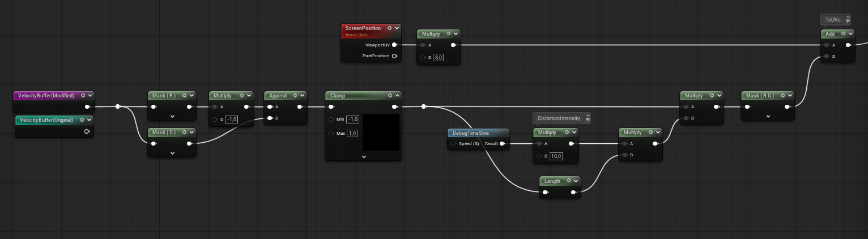Viewport: 868px width, 239px height.
Task: Click the preview icon on Append node
Action: (x=295, y=96)
